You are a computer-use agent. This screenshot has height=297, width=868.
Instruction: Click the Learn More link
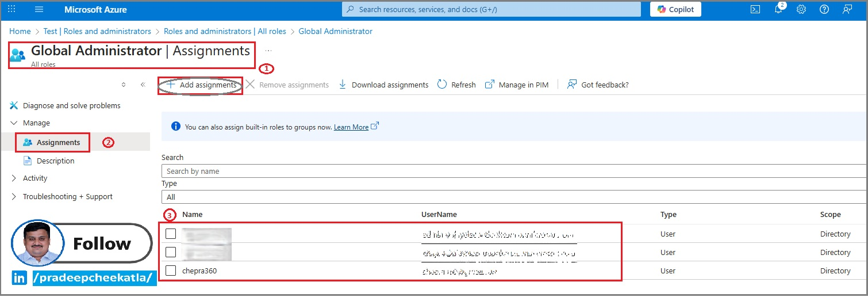(x=351, y=127)
